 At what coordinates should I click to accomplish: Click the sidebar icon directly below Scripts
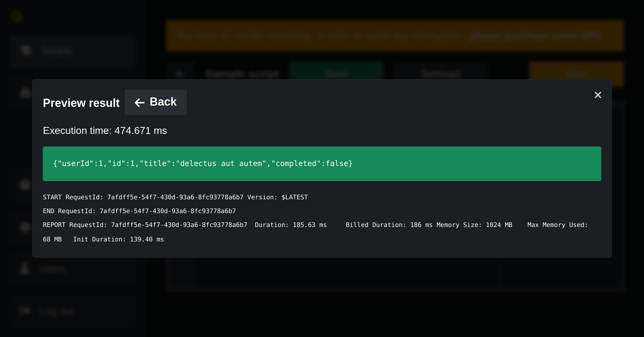(x=25, y=93)
